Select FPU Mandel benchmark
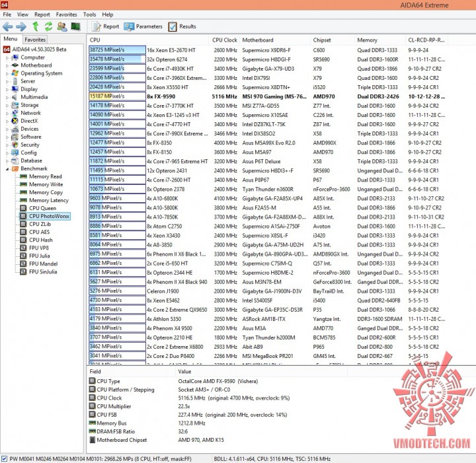 (x=43, y=264)
